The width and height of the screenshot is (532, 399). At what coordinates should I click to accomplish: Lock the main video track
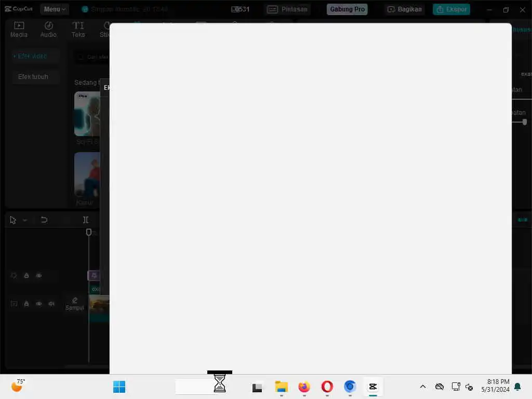tap(26, 303)
